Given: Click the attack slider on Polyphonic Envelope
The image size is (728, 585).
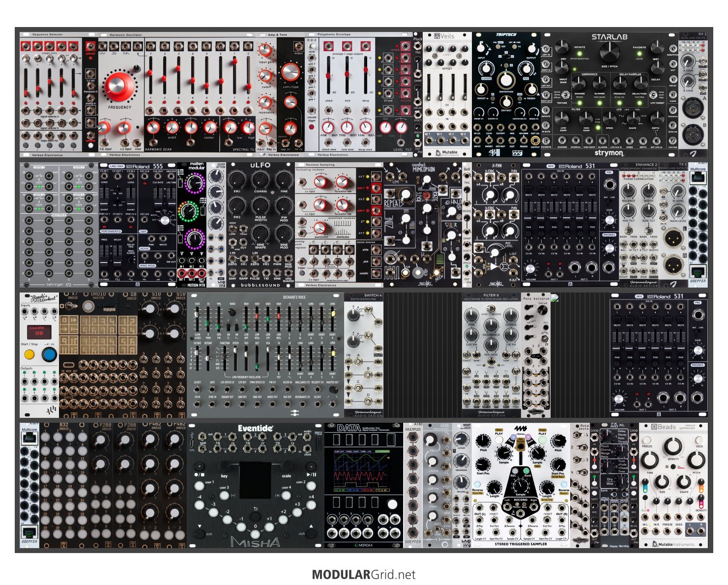Looking at the screenshot, I should click(x=328, y=76).
